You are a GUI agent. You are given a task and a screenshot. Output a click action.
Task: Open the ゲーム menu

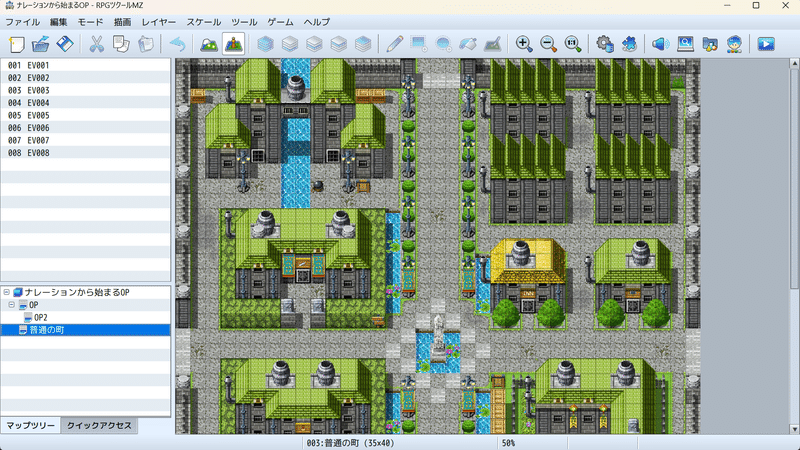coord(281,22)
